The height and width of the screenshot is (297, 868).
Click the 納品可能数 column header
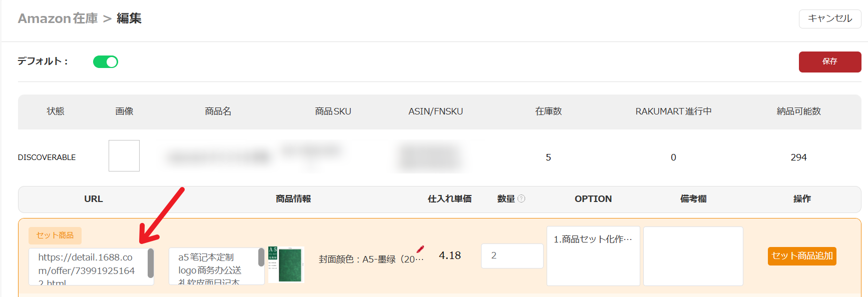[x=798, y=111]
